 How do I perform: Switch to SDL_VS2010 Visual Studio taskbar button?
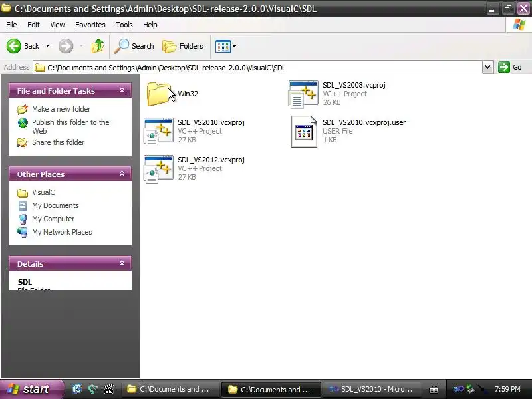372,389
